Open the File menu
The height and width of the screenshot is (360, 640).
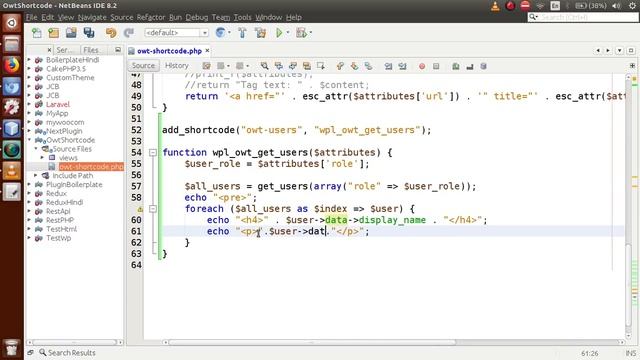[x=31, y=17]
